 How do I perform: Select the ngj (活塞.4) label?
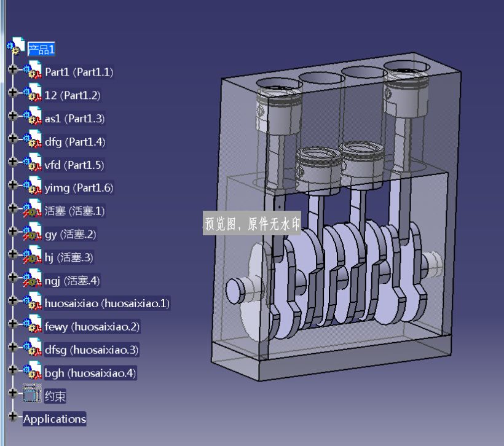tap(73, 281)
